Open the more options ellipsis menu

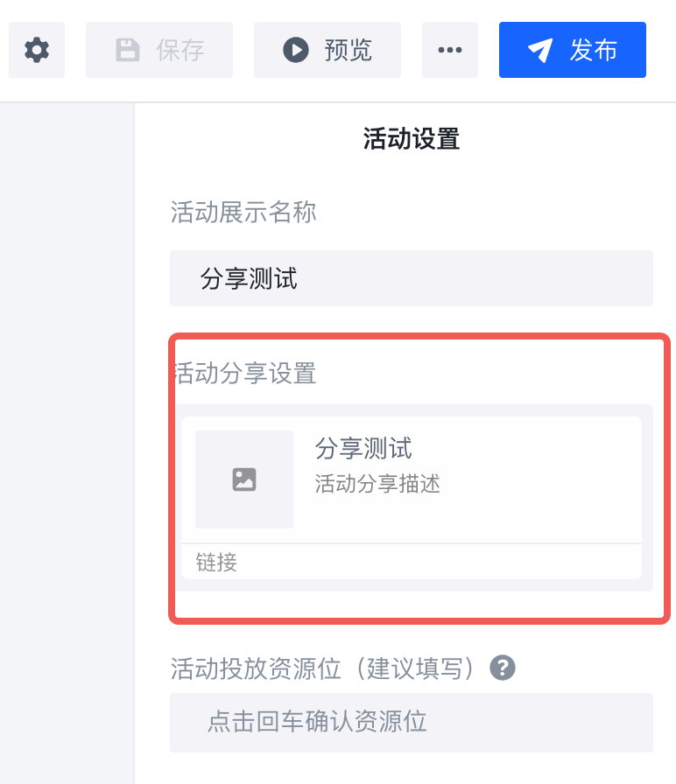(450, 50)
